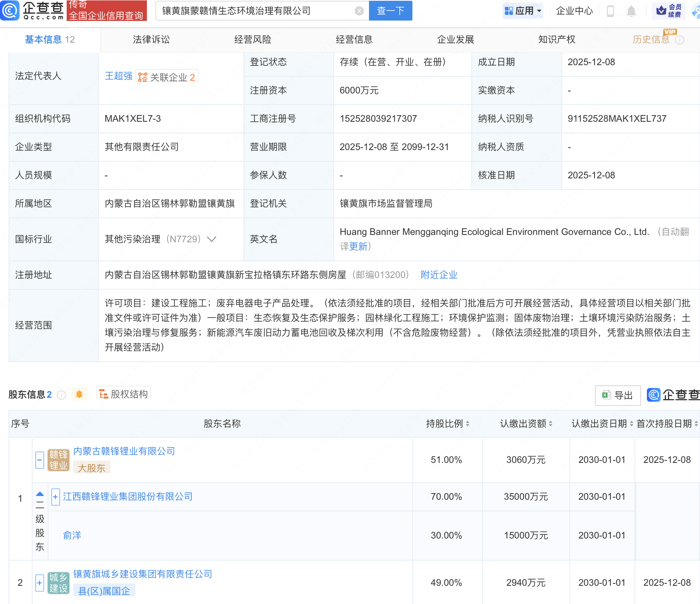This screenshot has width=700, height=604.
Task: Click the 俞洋 shareholder link
Action: pos(72,535)
